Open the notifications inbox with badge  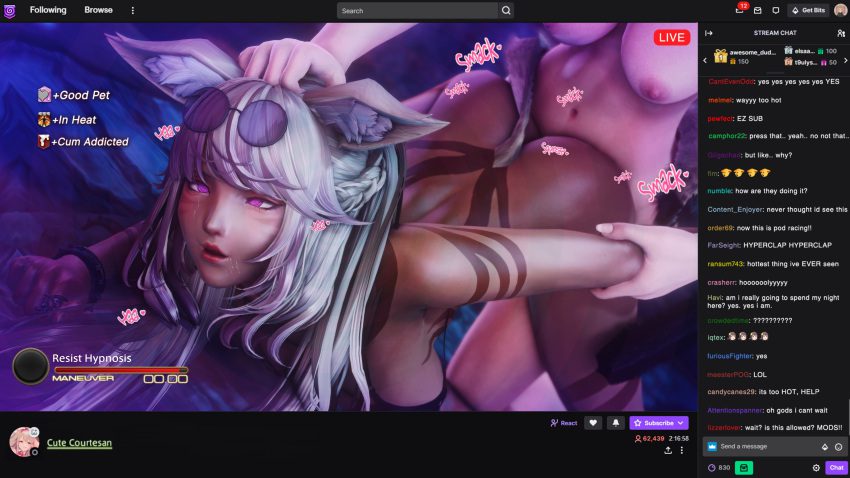(x=740, y=10)
